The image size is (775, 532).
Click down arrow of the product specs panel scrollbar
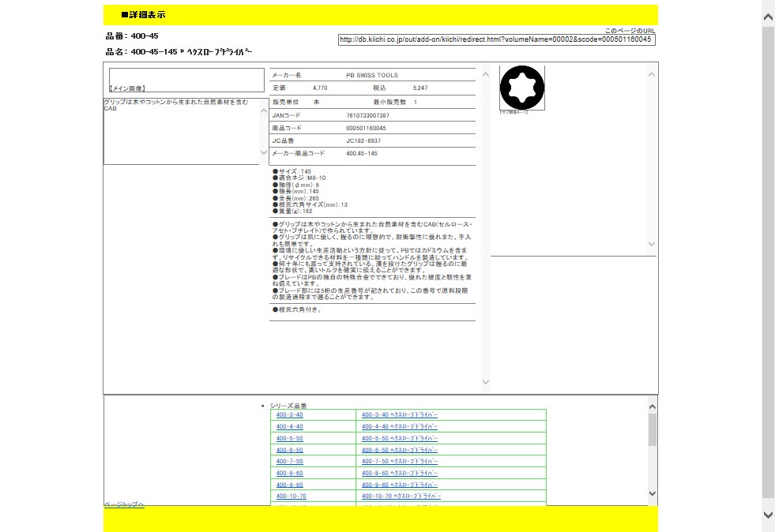485,382
